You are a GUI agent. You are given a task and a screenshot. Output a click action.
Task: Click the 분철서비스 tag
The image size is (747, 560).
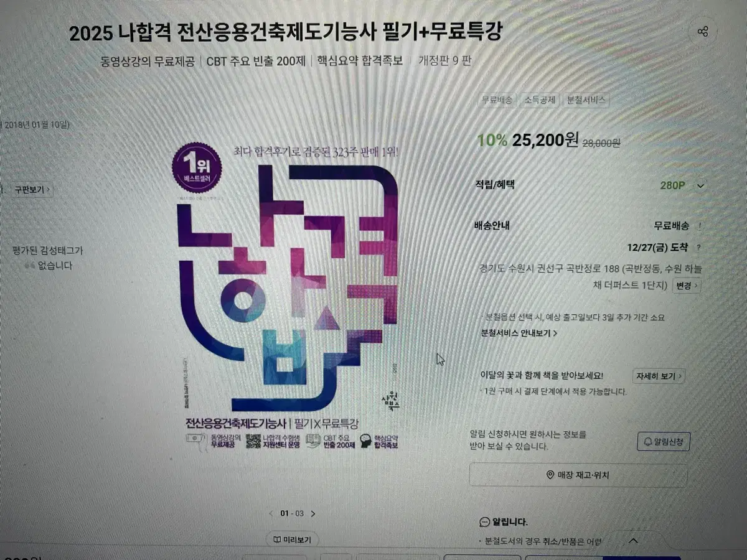pyautogui.click(x=586, y=100)
